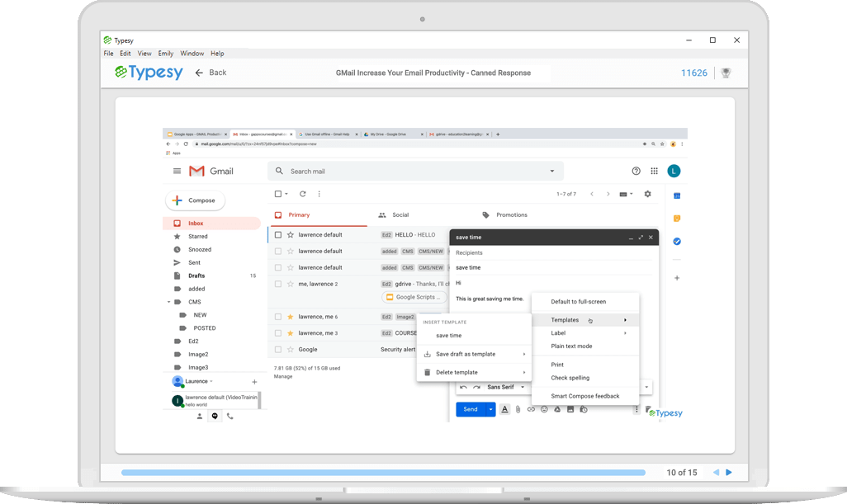Select checkbox for lawrence, me 6 email
This screenshot has height=504, width=847.
point(278,317)
